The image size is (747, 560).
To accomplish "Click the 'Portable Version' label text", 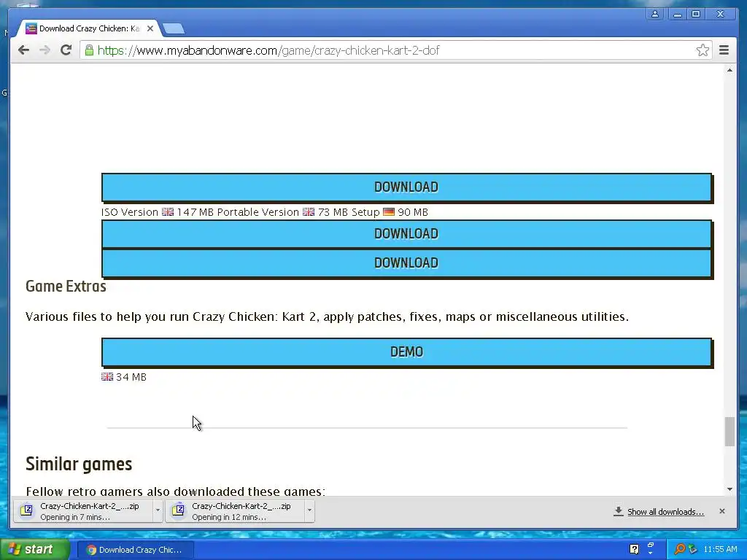I will pos(258,212).
